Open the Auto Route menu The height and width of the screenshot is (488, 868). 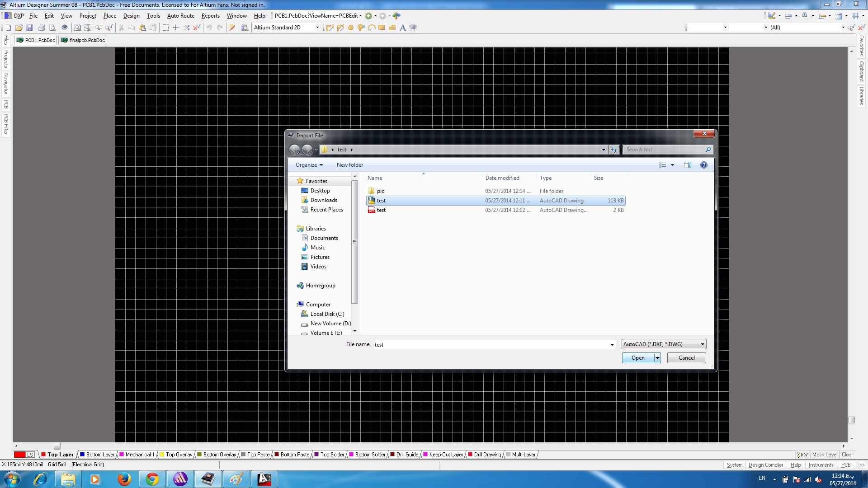[180, 16]
